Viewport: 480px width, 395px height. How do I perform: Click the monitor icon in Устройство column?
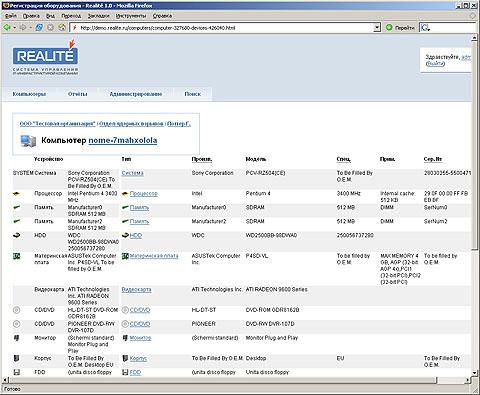point(16,338)
